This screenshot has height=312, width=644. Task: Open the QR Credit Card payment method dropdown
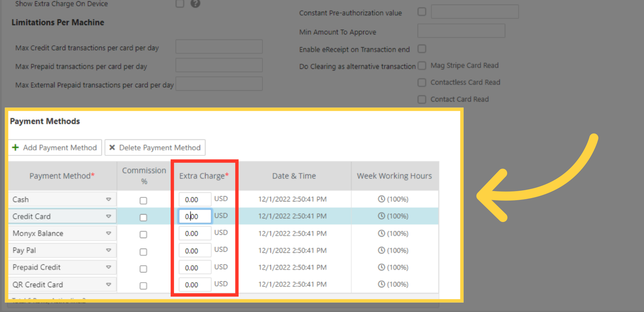pos(108,284)
